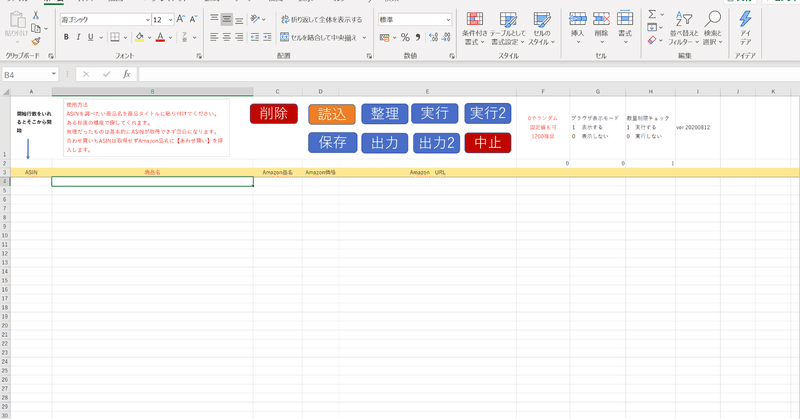Click the blue 出力2 macro button
Image resolution: width=800 pixels, height=419 pixels.
pos(436,143)
